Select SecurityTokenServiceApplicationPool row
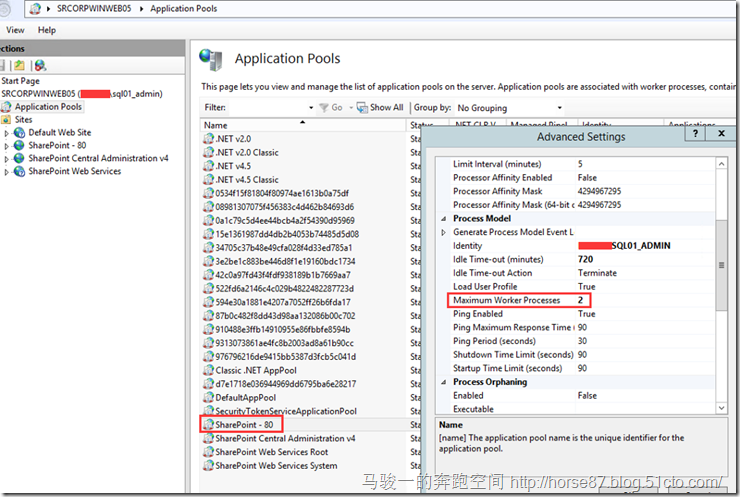This screenshot has width=740, height=497. pyautogui.click(x=286, y=411)
